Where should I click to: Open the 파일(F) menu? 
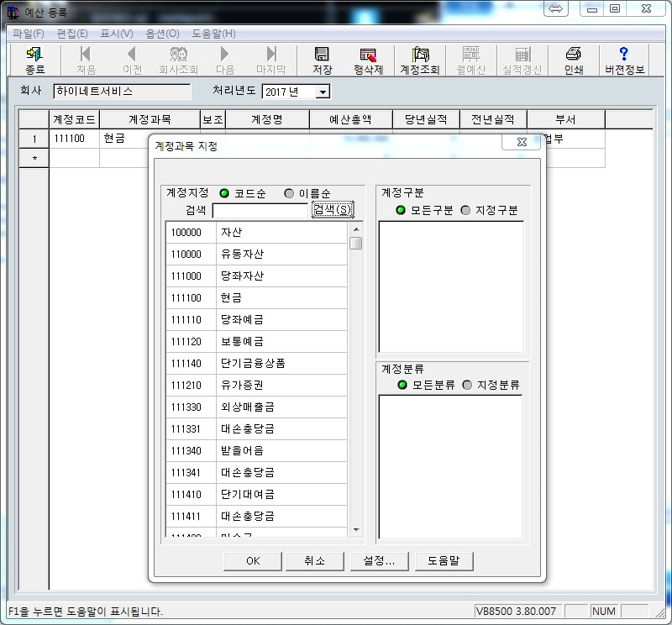coord(28,34)
